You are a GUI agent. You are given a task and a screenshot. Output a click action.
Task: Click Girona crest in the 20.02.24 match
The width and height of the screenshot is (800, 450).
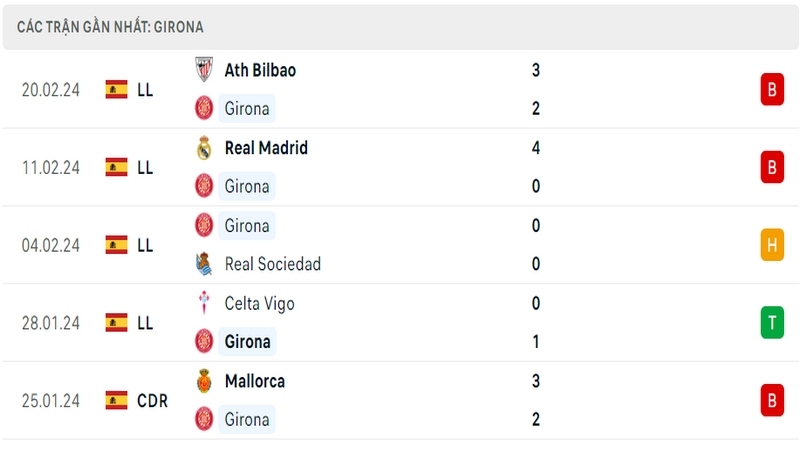click(x=204, y=108)
